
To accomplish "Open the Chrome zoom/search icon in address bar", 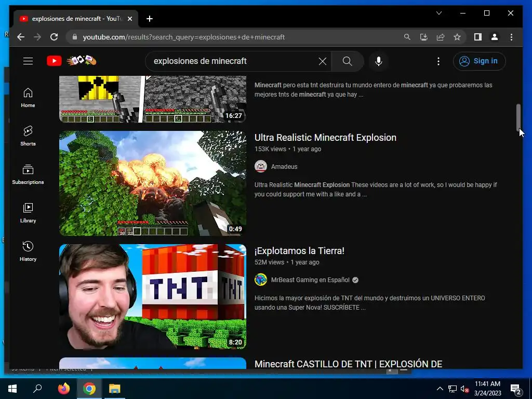I will pyautogui.click(x=407, y=37).
